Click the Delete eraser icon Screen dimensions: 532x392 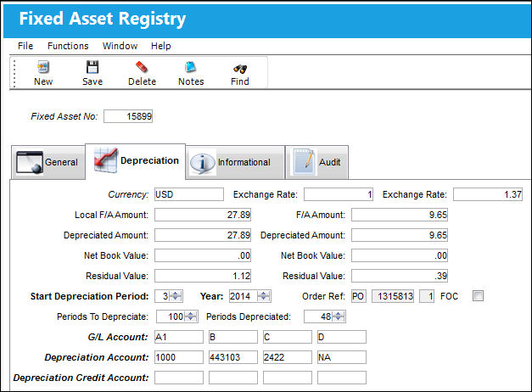(x=142, y=67)
